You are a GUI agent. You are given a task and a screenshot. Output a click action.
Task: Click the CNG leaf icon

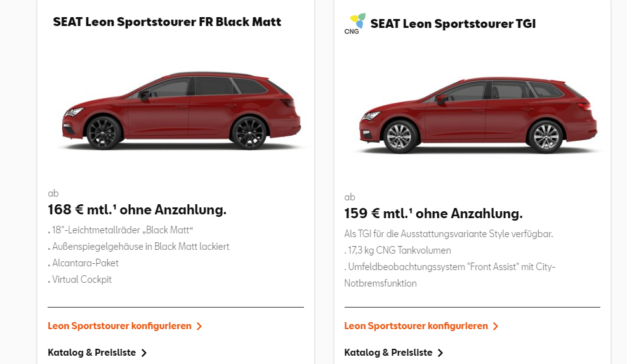coord(354,22)
